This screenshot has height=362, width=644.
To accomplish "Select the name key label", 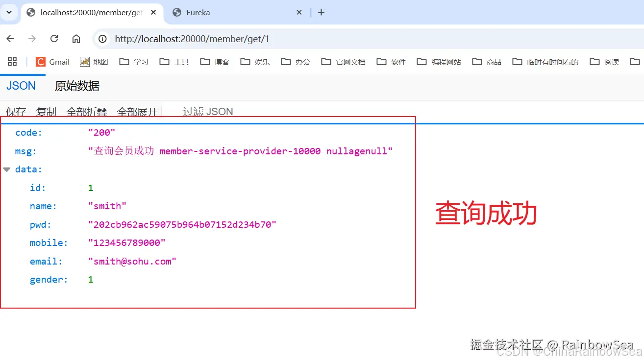I will 43,206.
